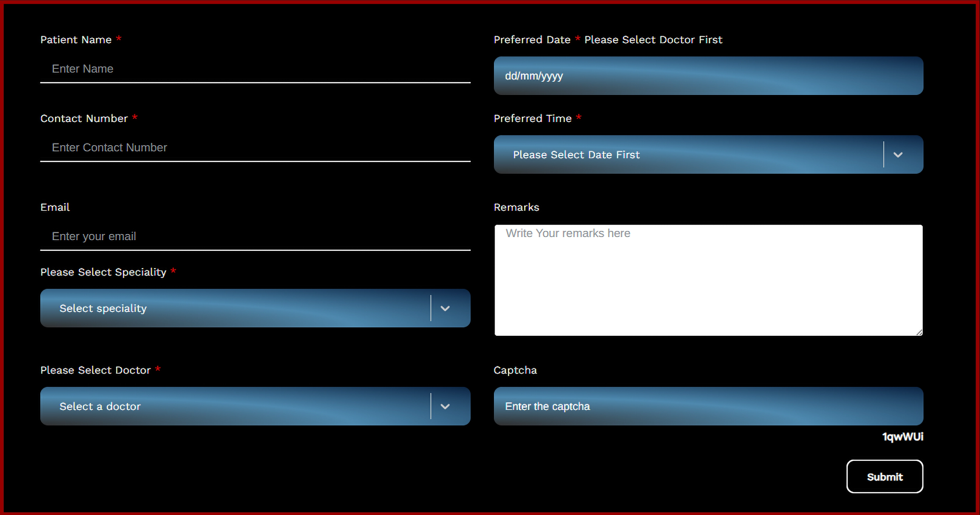
Task: Click the Preferred Time label
Action: click(x=532, y=119)
